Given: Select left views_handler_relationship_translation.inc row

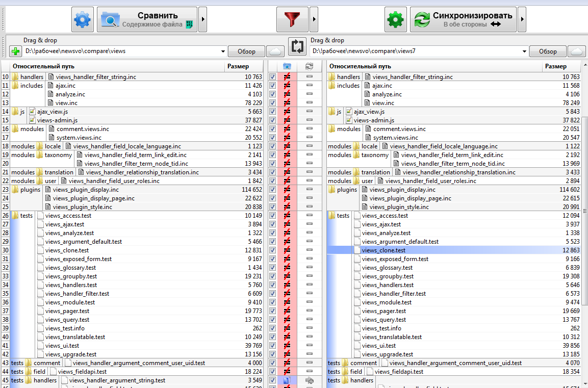Looking at the screenshot, I should pos(137,172).
